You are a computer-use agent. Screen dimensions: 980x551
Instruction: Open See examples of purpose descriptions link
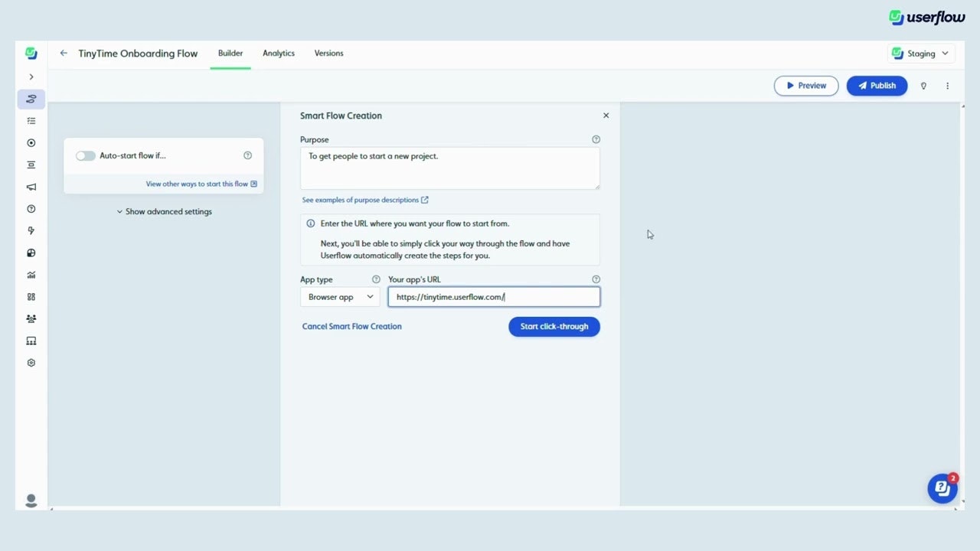365,200
